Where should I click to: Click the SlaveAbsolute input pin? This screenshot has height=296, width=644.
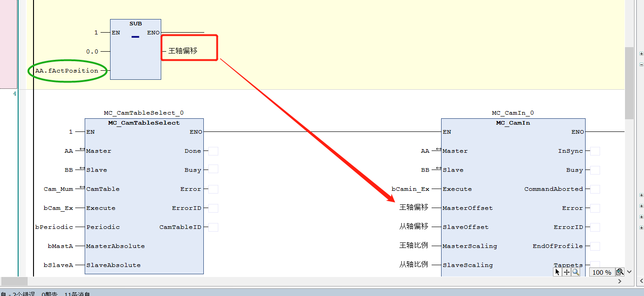(113, 265)
